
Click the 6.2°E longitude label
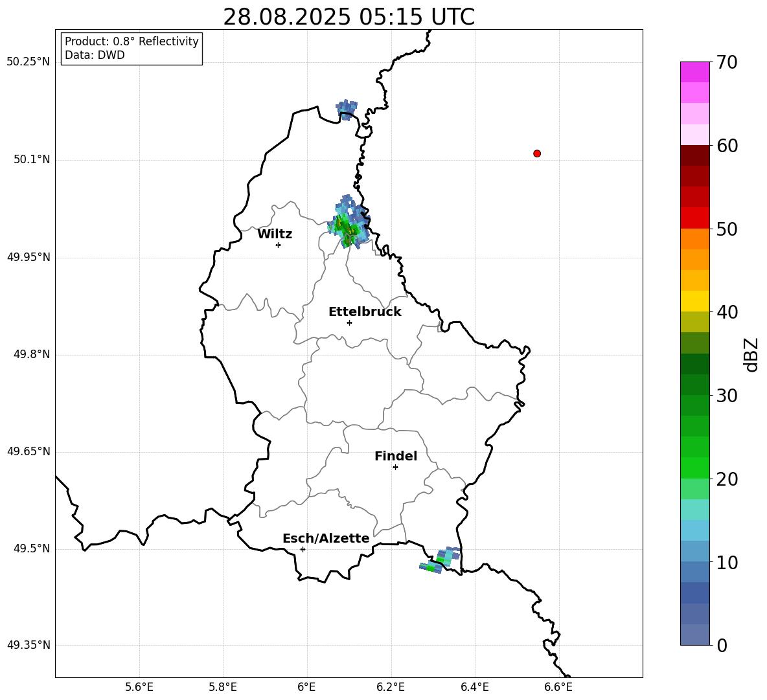point(391,687)
